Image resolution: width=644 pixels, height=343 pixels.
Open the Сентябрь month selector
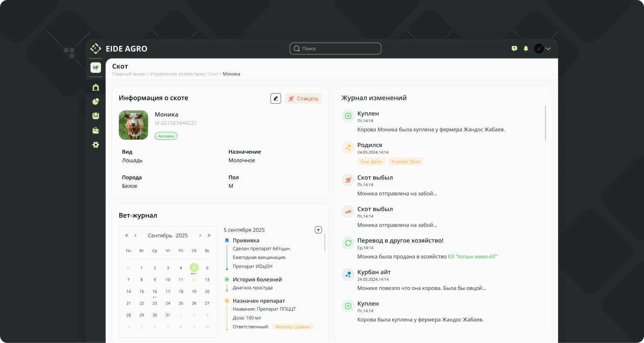click(160, 235)
